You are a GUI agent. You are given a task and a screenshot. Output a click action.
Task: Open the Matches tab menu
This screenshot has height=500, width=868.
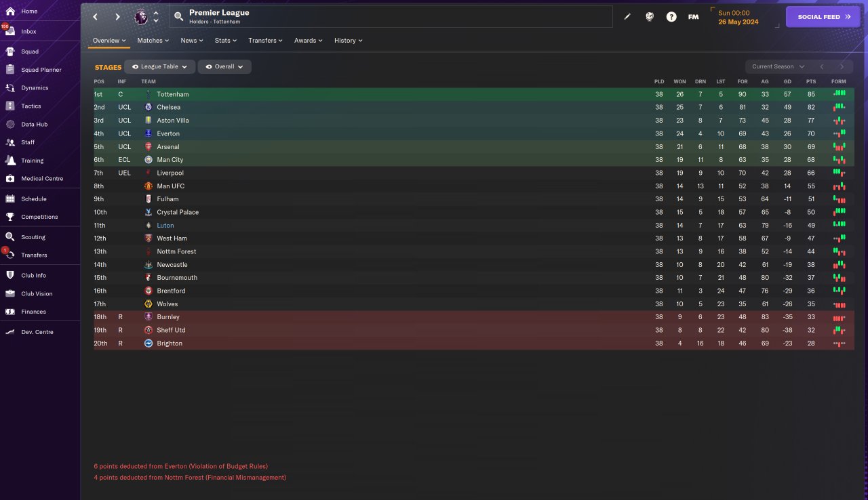[x=153, y=41]
